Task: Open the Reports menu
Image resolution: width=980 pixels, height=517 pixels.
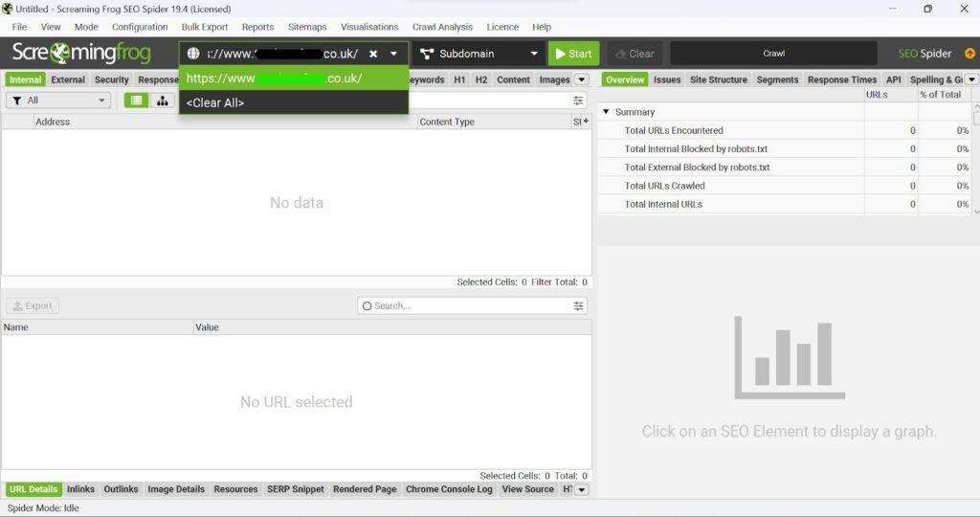Action: tap(257, 27)
